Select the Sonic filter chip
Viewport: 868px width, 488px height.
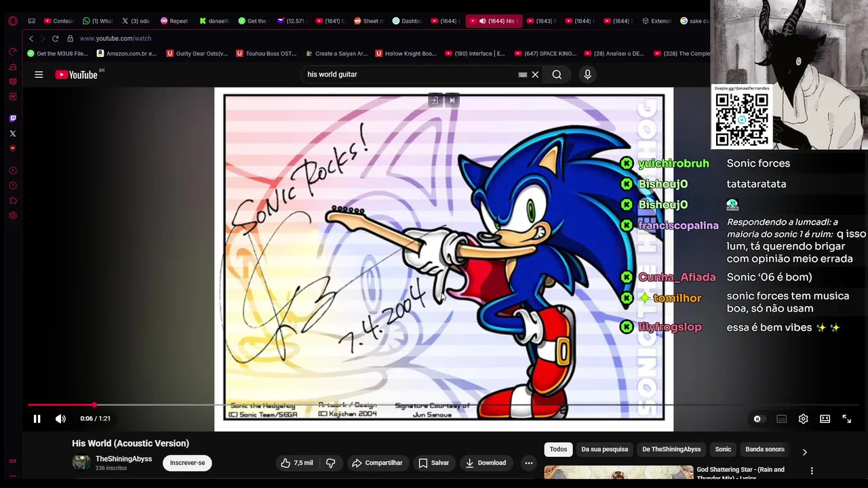(723, 449)
